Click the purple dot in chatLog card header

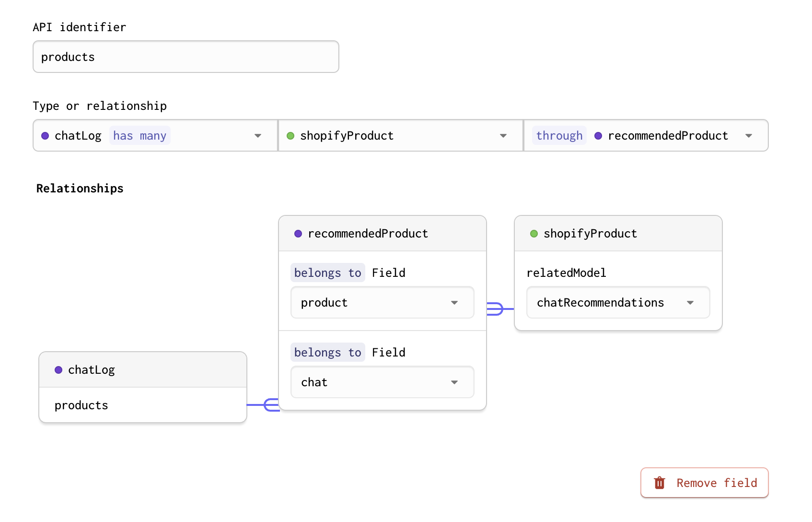[58, 370]
